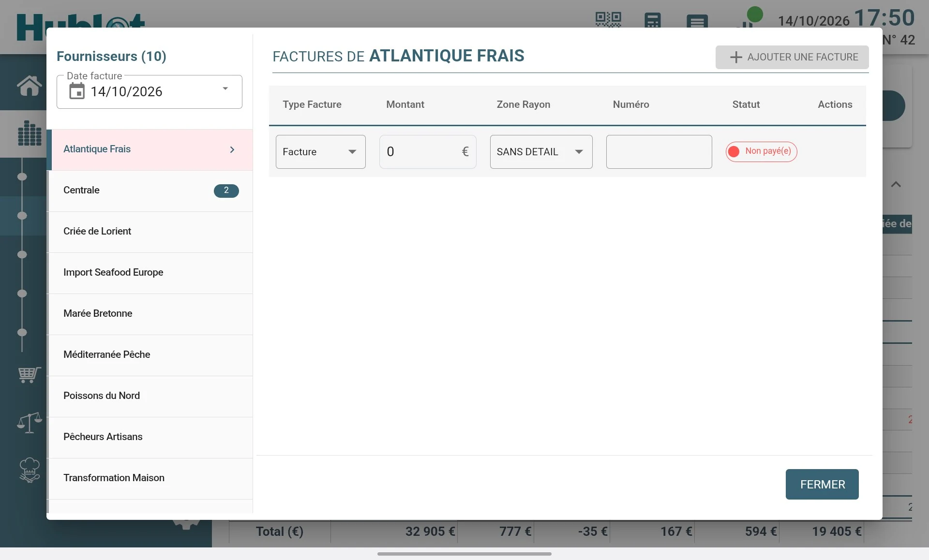
Task: Open the shopping cart sidebar icon
Action: point(29,374)
